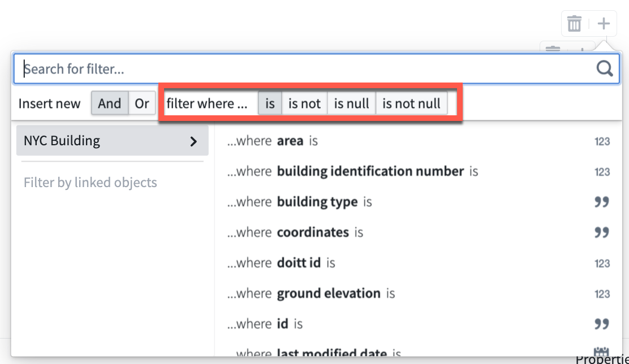Select the 'is' operator button
This screenshot has height=364, width=629.
click(x=270, y=103)
